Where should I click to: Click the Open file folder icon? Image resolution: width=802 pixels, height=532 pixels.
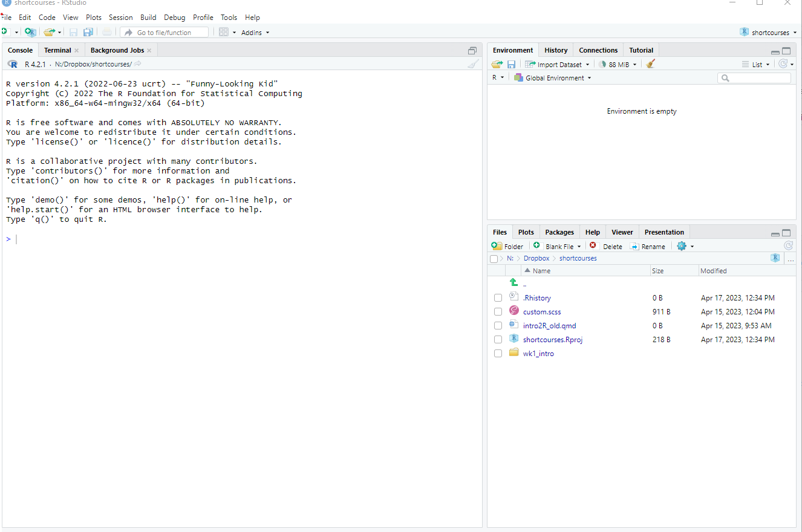pyautogui.click(x=50, y=32)
